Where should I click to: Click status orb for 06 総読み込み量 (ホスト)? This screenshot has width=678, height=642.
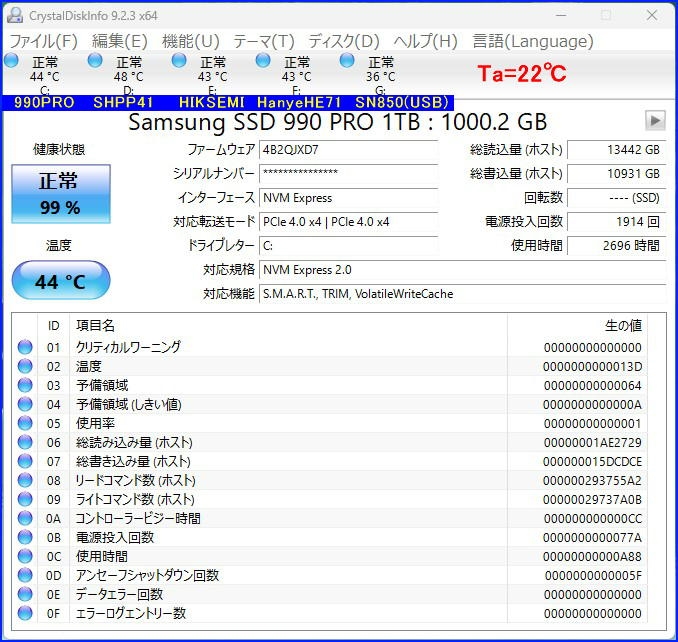point(25,442)
